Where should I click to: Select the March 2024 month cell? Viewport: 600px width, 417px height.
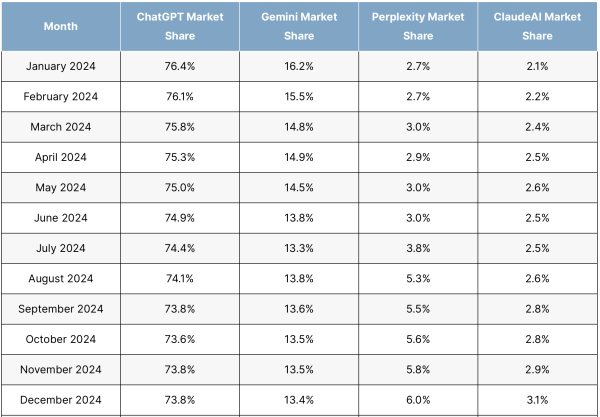(x=61, y=127)
